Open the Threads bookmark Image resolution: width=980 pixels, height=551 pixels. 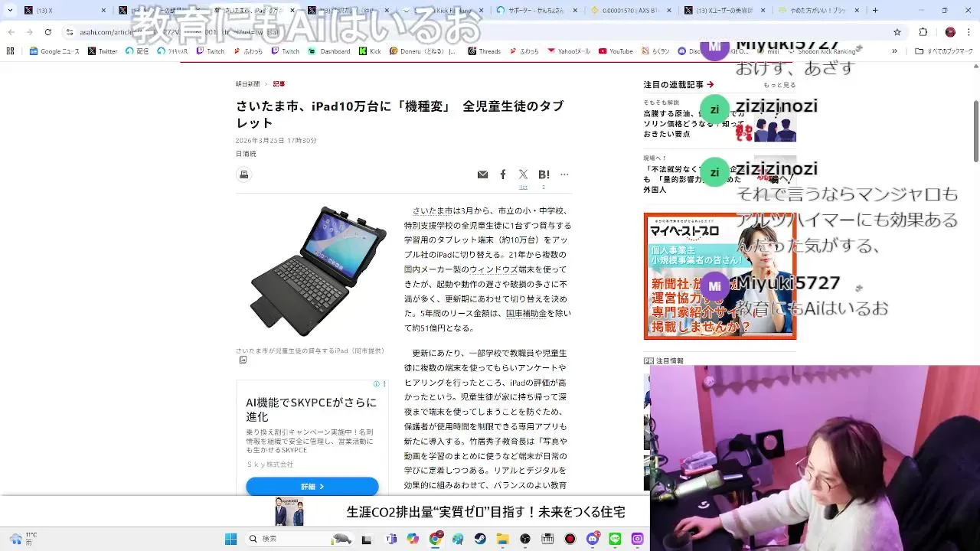pos(484,51)
